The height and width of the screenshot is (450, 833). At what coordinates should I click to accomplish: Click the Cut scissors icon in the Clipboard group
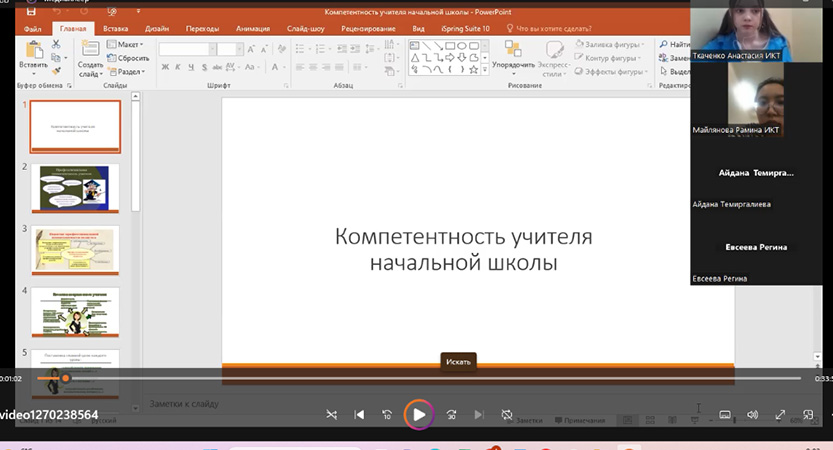[56, 45]
